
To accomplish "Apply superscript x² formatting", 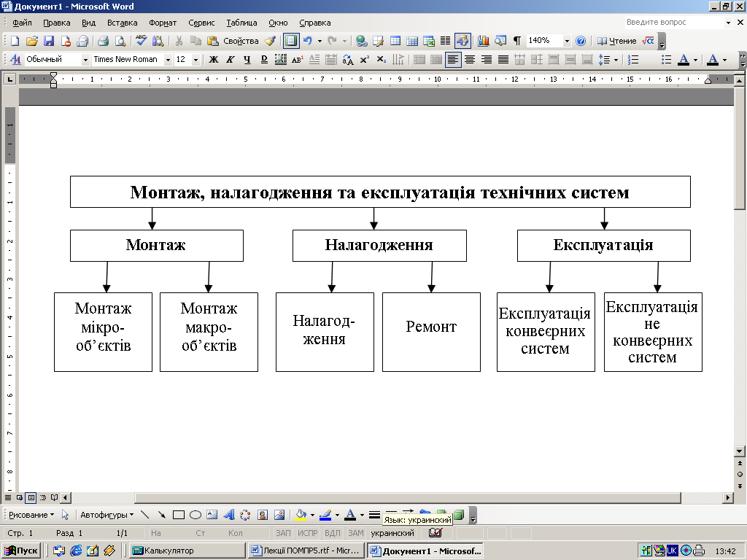I will 365,60.
